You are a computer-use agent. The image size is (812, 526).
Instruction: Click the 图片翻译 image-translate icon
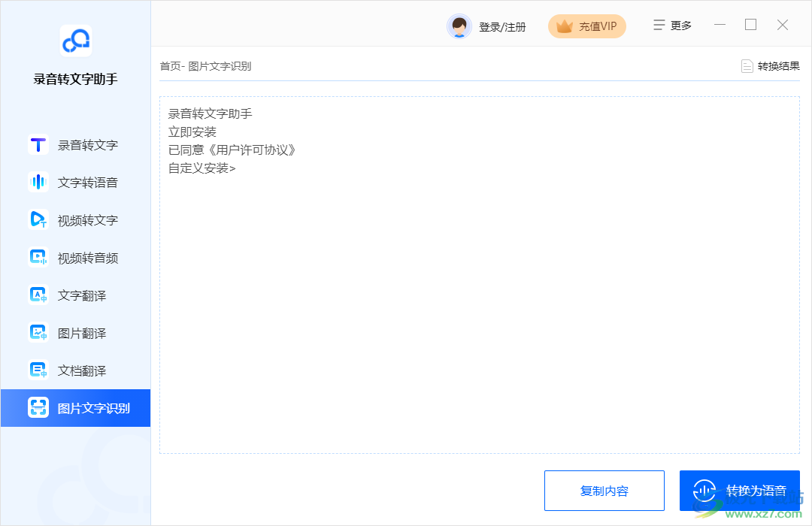coord(38,332)
